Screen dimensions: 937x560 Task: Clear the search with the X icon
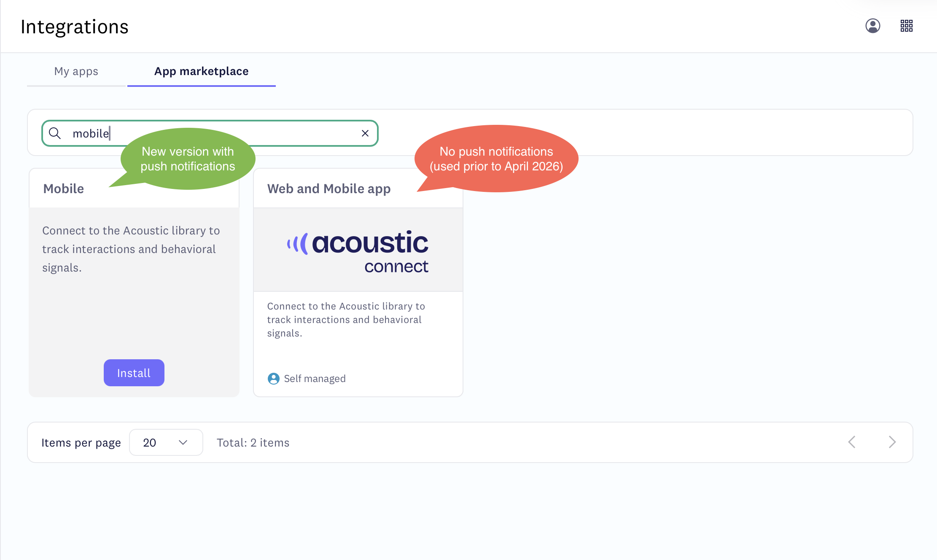pyautogui.click(x=365, y=133)
